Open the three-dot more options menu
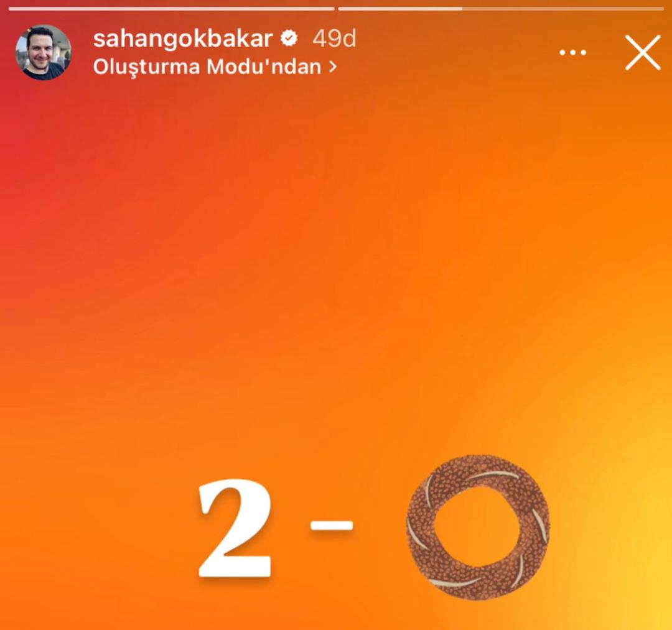This screenshot has width=672, height=630. [573, 53]
